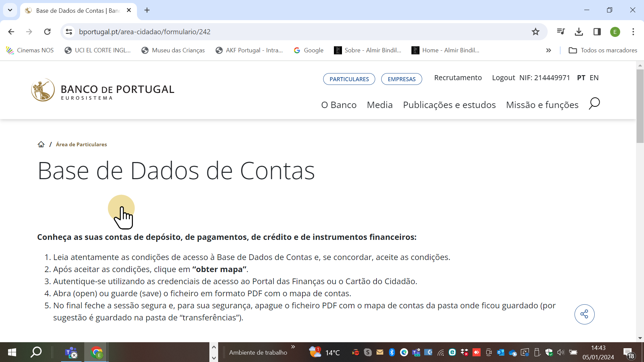Screen dimensions: 644x362
Task: Switch site language to EN
Action: click(594, 78)
